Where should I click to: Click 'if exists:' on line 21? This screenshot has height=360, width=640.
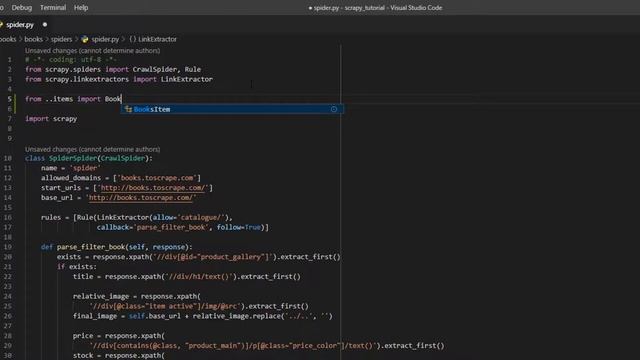[77, 267]
